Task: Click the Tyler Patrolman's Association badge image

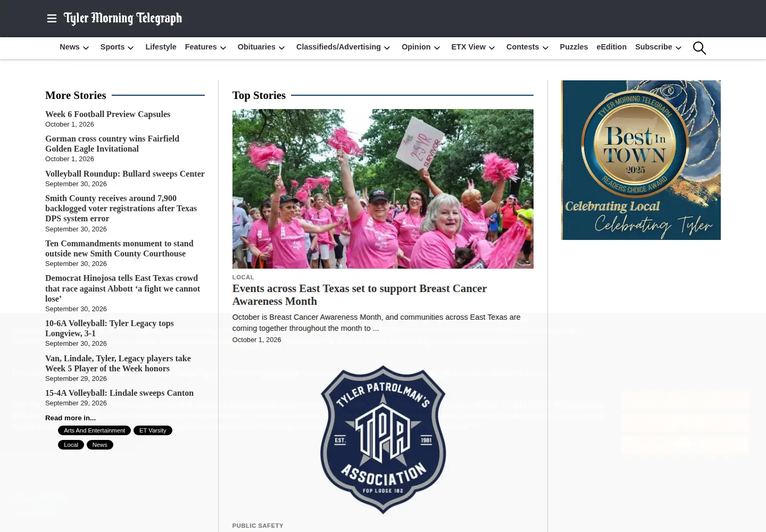Action: (x=383, y=439)
